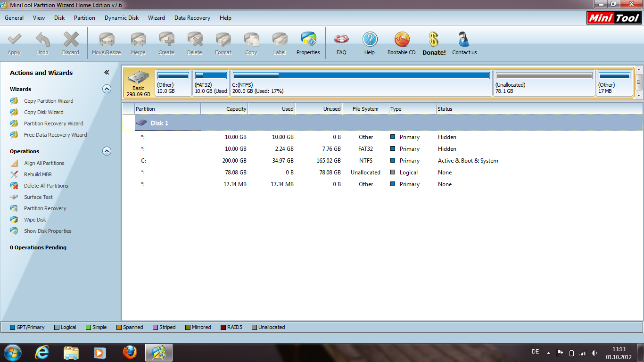Image resolution: width=644 pixels, height=362 pixels.
Task: Open Windows Media Player from taskbar
Action: (99, 353)
